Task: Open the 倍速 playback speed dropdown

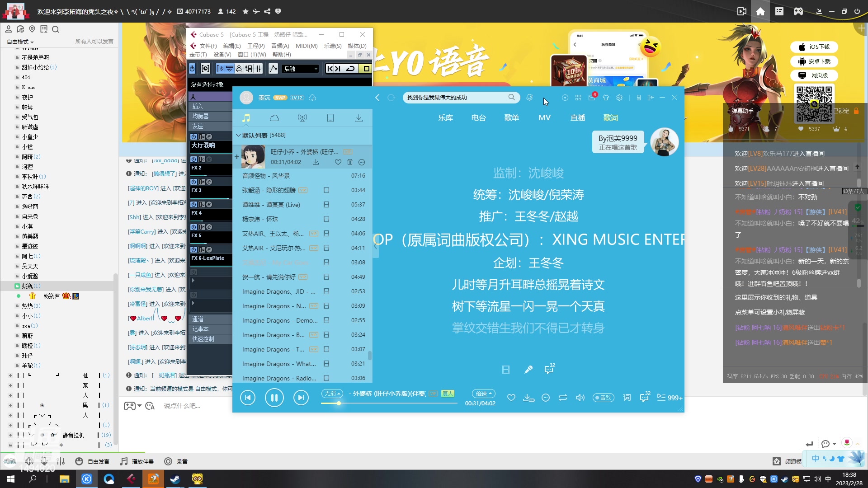Action: (484, 394)
